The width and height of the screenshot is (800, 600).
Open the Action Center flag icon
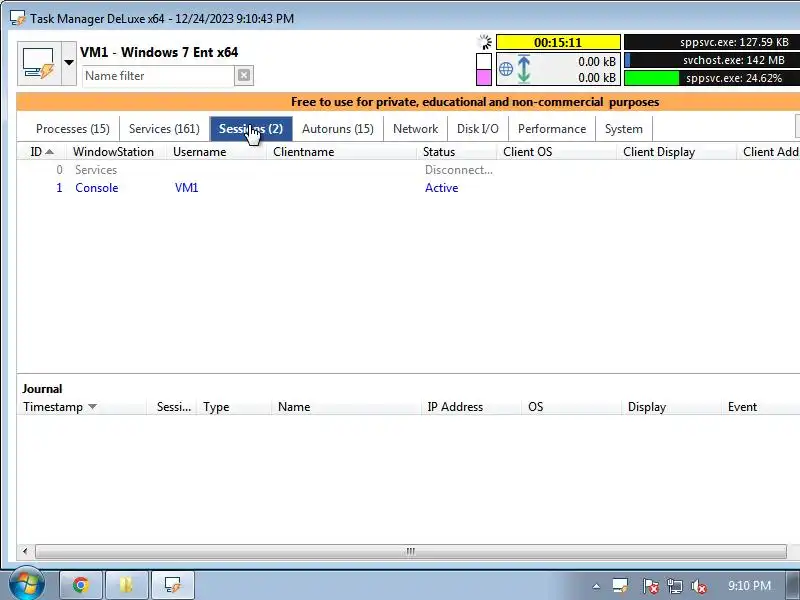pyautogui.click(x=649, y=586)
